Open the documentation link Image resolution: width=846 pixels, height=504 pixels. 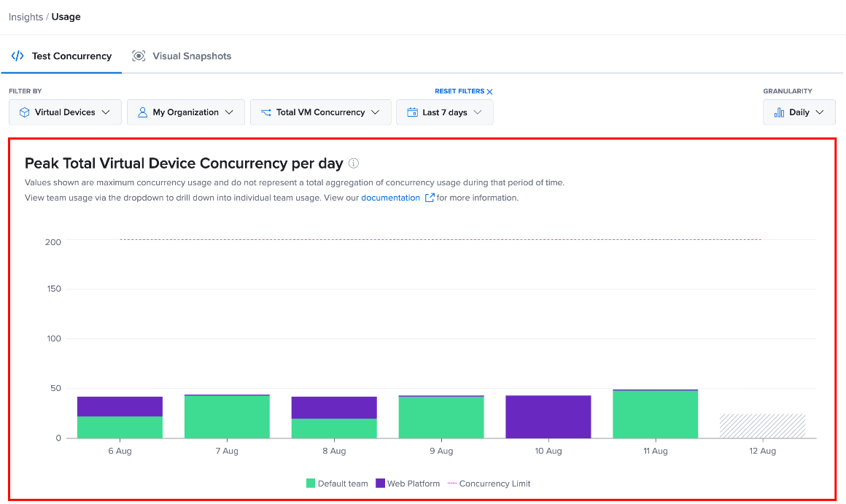coord(391,198)
